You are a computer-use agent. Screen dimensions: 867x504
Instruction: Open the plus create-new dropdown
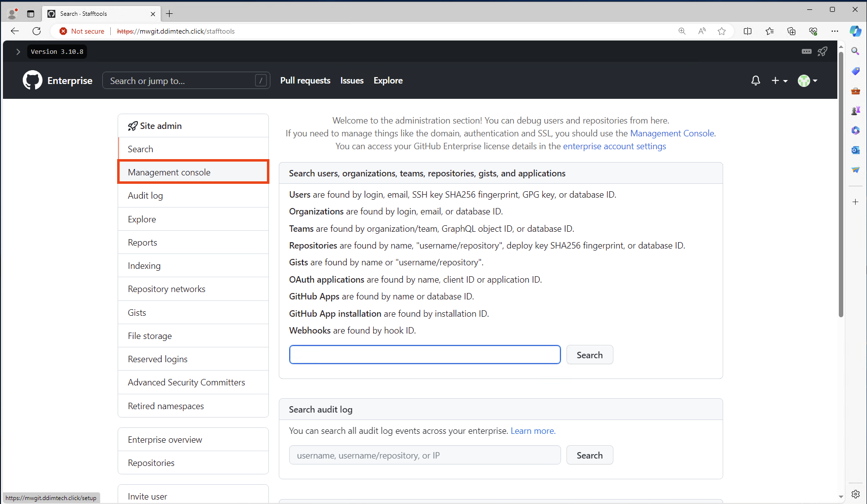[x=780, y=81]
